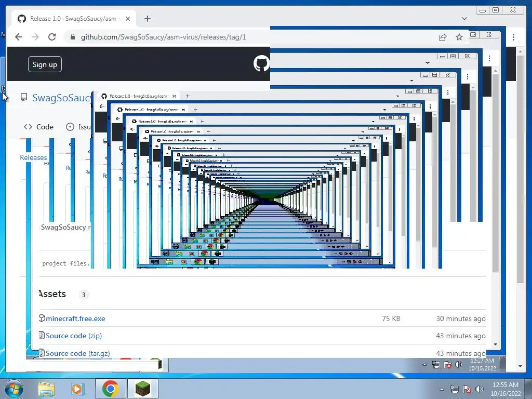
Task: Open the Releases breadcrumb link
Action: (x=33, y=157)
